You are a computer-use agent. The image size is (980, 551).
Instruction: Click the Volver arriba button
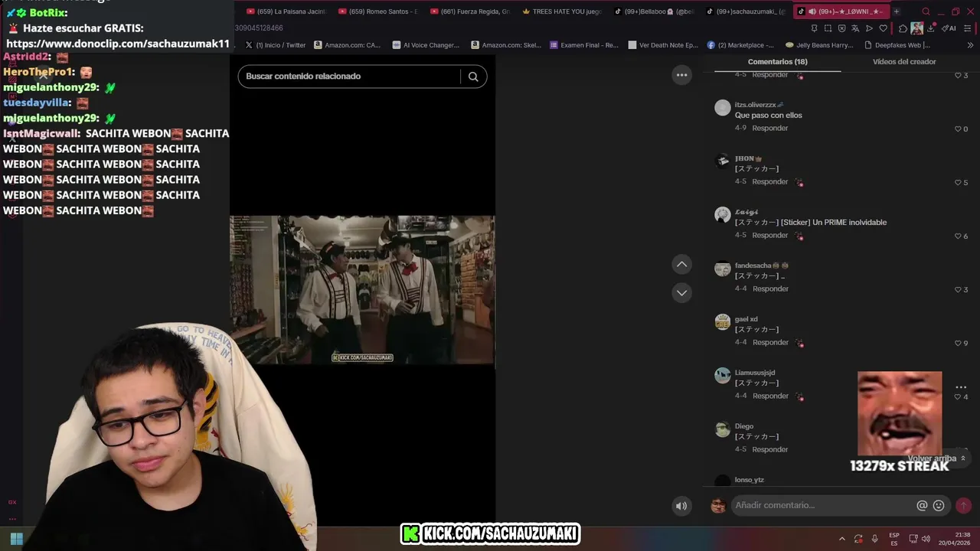point(936,458)
